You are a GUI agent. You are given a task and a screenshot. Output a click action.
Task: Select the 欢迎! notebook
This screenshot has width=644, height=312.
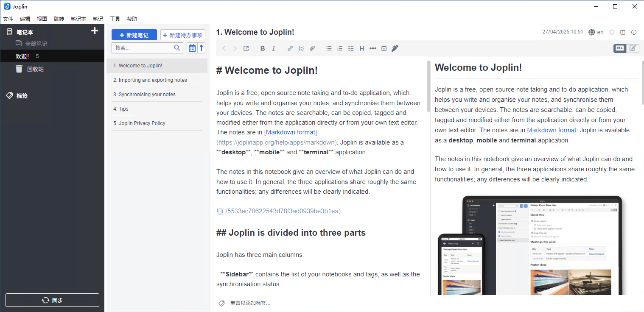(52, 56)
